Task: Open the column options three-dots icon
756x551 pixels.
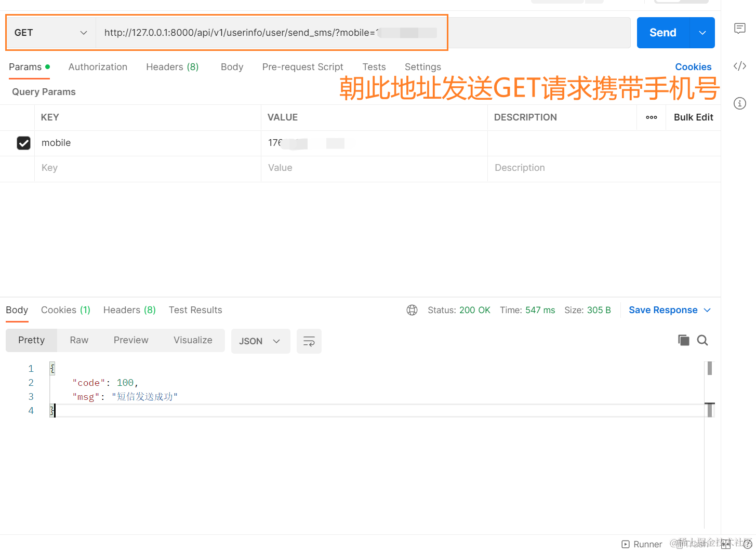Action: (x=652, y=117)
